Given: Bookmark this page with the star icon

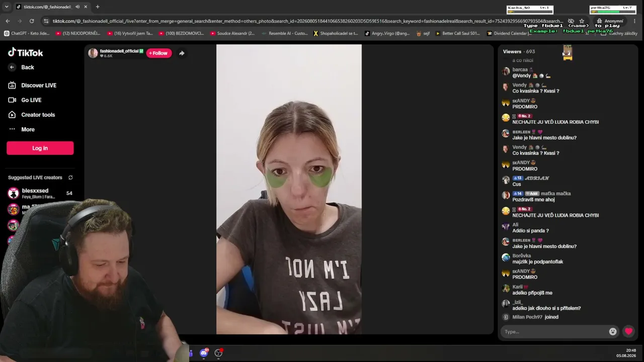Looking at the screenshot, I should [582, 21].
